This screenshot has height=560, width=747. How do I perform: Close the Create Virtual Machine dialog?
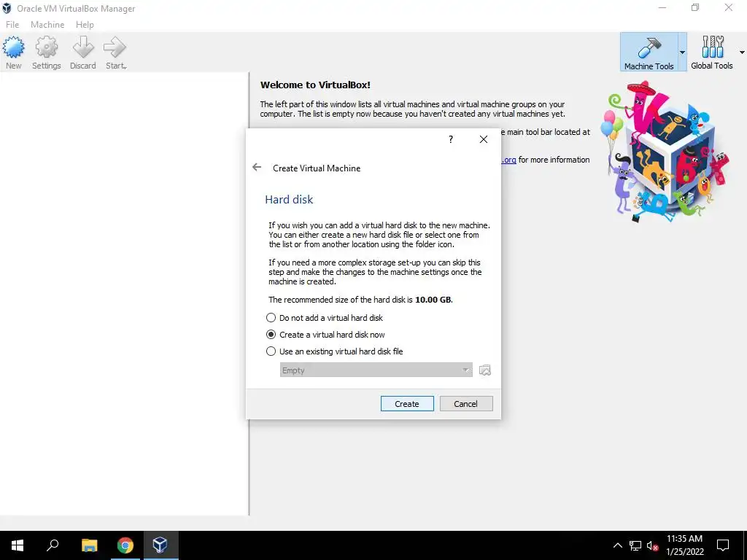[484, 139]
